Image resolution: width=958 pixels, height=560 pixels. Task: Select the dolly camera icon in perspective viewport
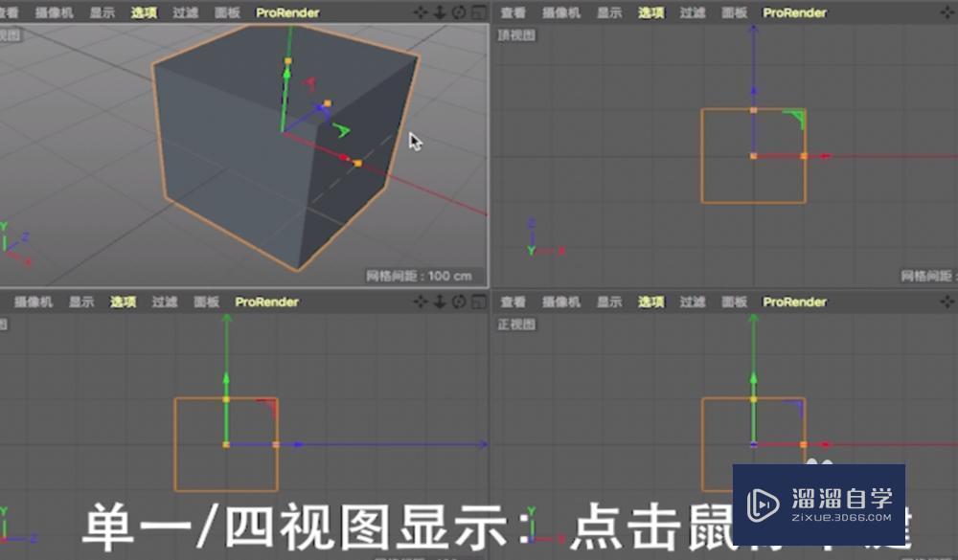click(x=440, y=12)
